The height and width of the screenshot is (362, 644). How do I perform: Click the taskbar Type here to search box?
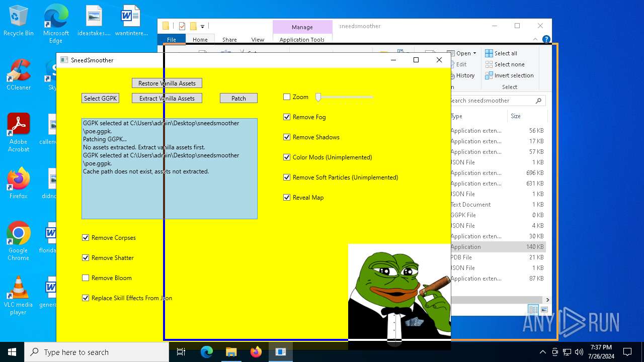pyautogui.click(x=97, y=352)
